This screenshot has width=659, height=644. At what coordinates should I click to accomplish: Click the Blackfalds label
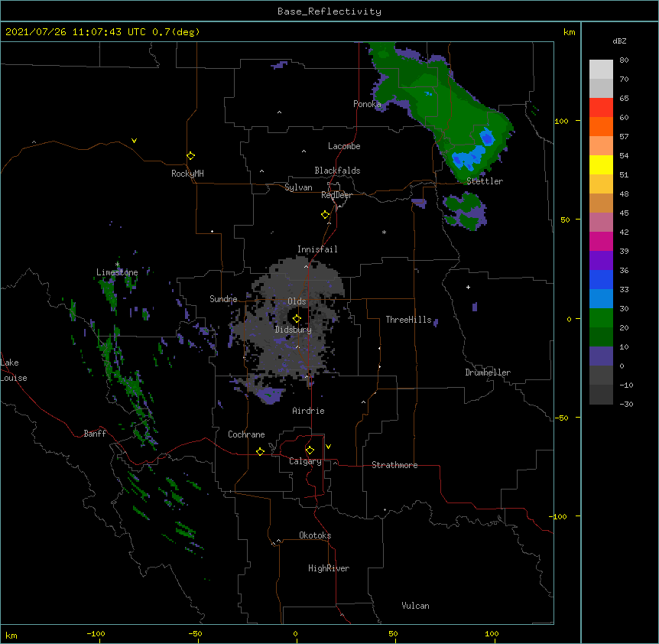click(x=337, y=171)
